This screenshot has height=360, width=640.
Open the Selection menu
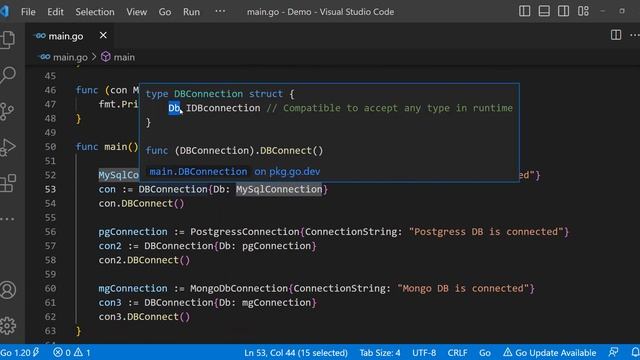(95, 12)
